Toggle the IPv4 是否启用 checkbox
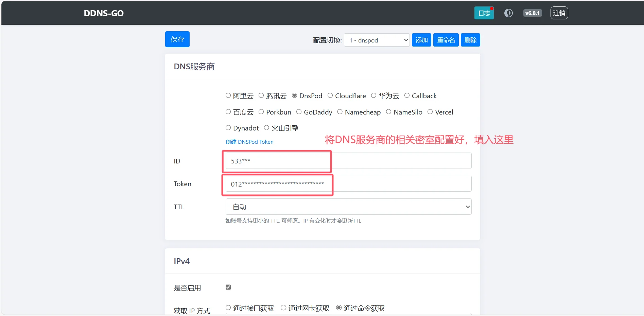This screenshot has width=644, height=316. (x=228, y=287)
